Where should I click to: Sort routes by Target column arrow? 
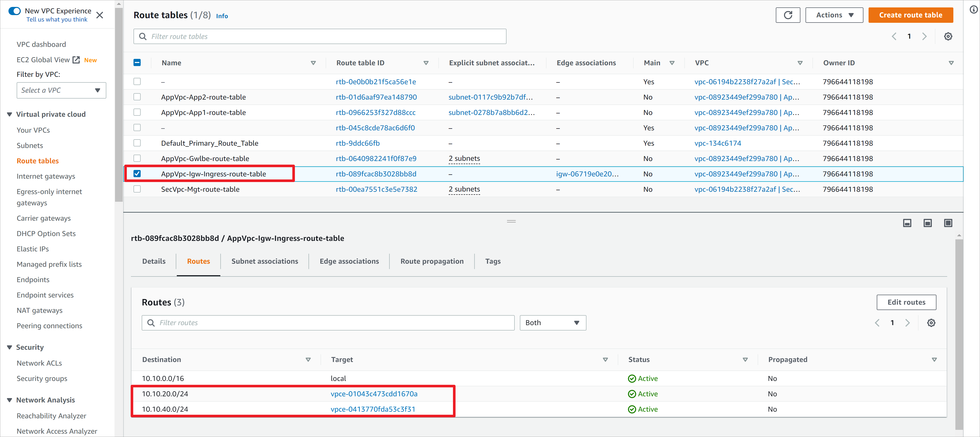point(605,359)
